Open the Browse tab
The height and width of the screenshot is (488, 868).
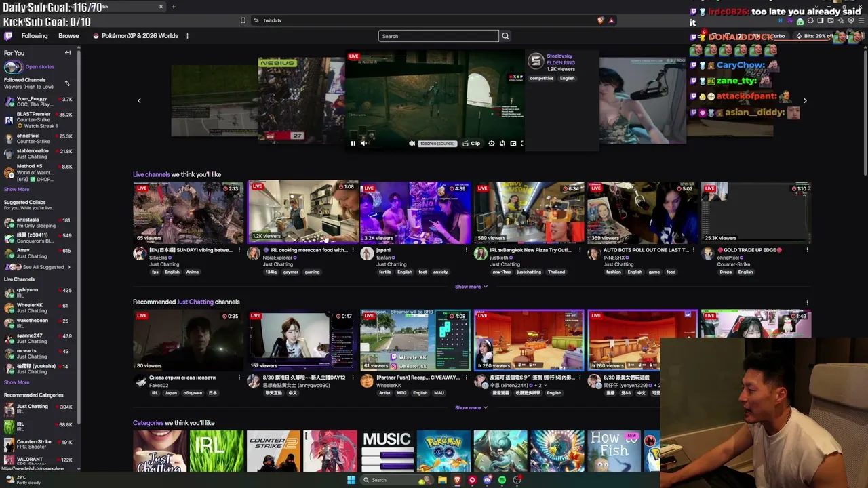coord(68,36)
